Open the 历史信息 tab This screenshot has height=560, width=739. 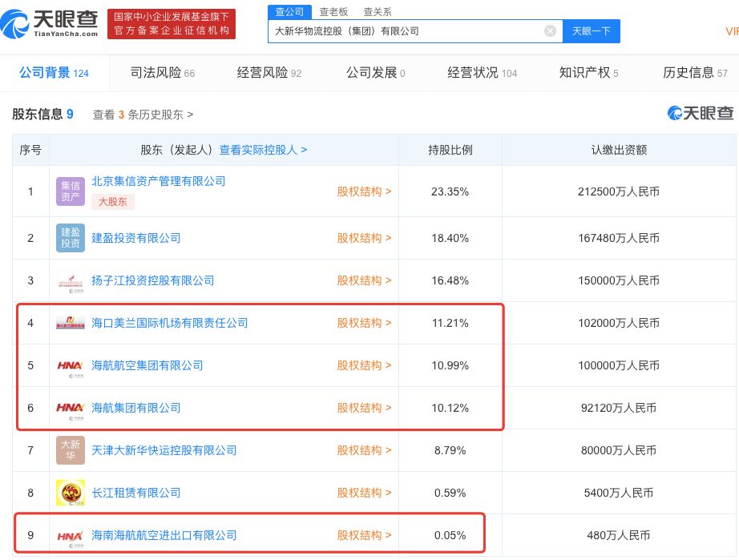695,73
